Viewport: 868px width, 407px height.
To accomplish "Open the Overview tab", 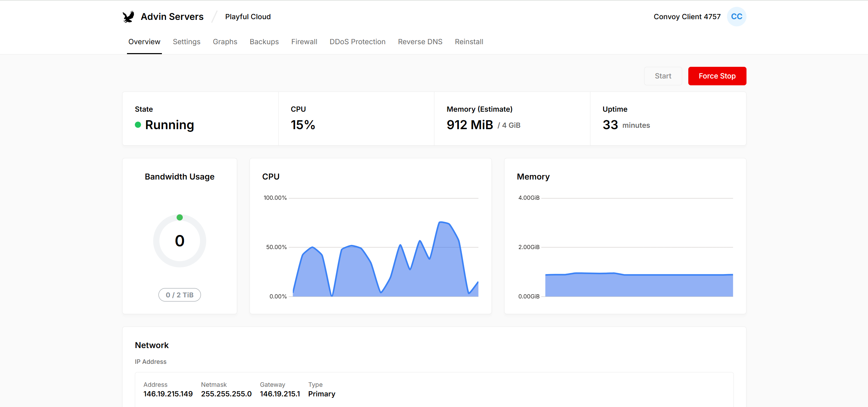I will pos(144,42).
